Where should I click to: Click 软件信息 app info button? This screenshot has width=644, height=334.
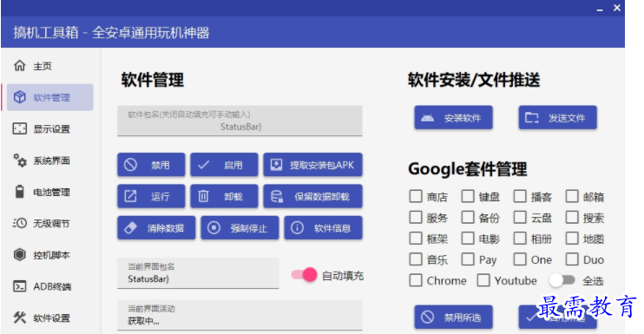(323, 227)
